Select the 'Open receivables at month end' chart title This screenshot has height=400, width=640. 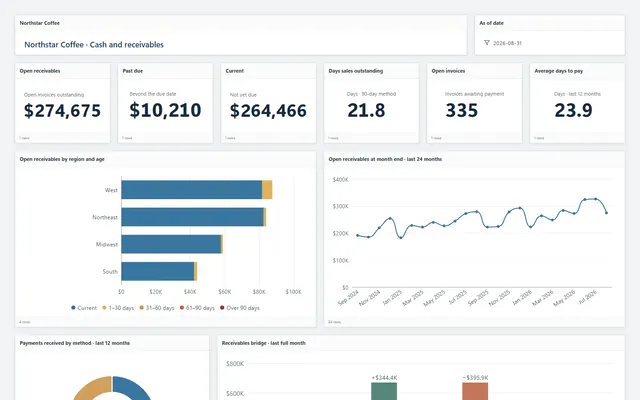pos(385,159)
